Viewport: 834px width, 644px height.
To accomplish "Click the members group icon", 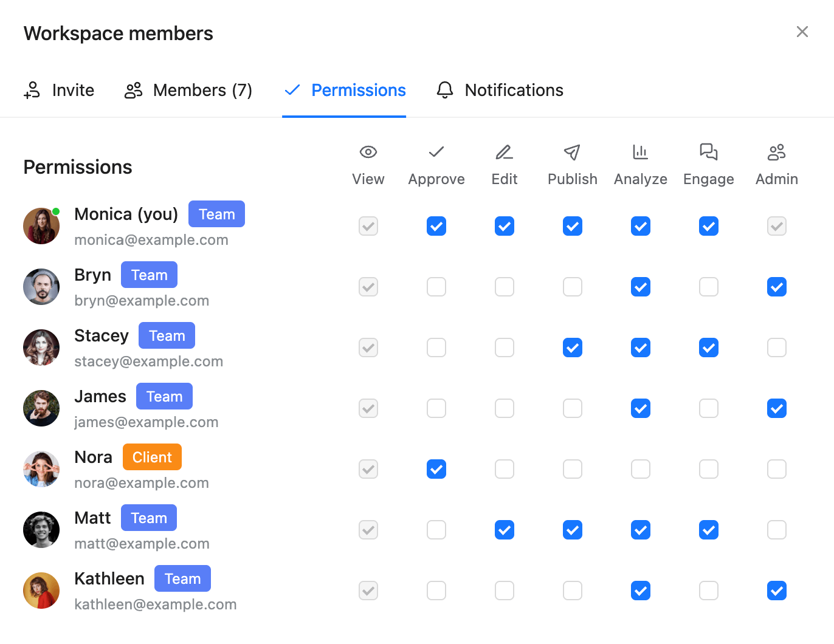I will [x=133, y=90].
